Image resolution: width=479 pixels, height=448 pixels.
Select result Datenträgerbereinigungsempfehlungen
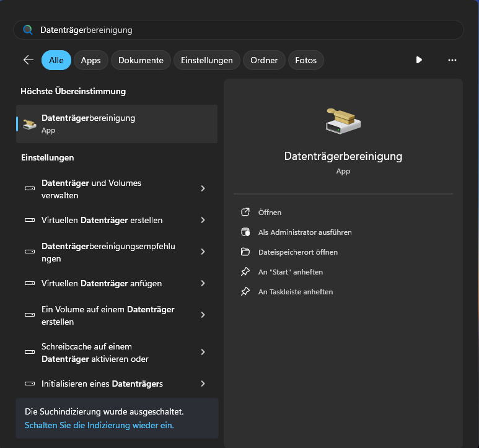(116, 252)
